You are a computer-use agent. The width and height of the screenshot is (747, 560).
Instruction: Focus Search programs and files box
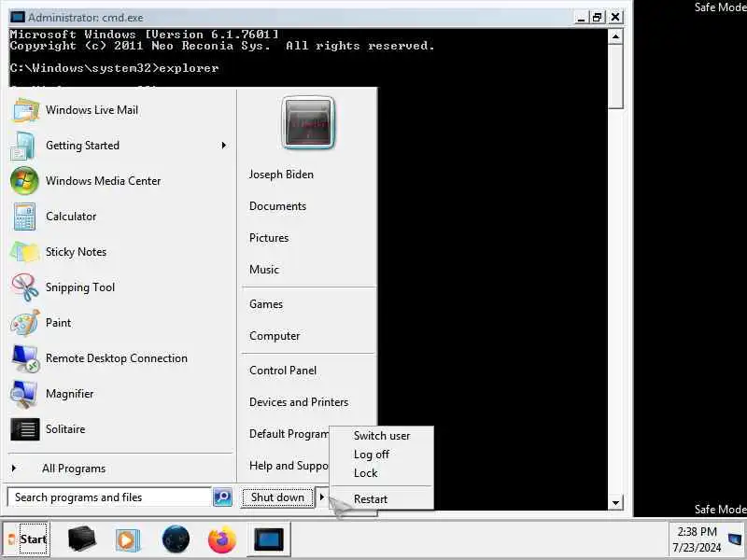[x=109, y=497]
